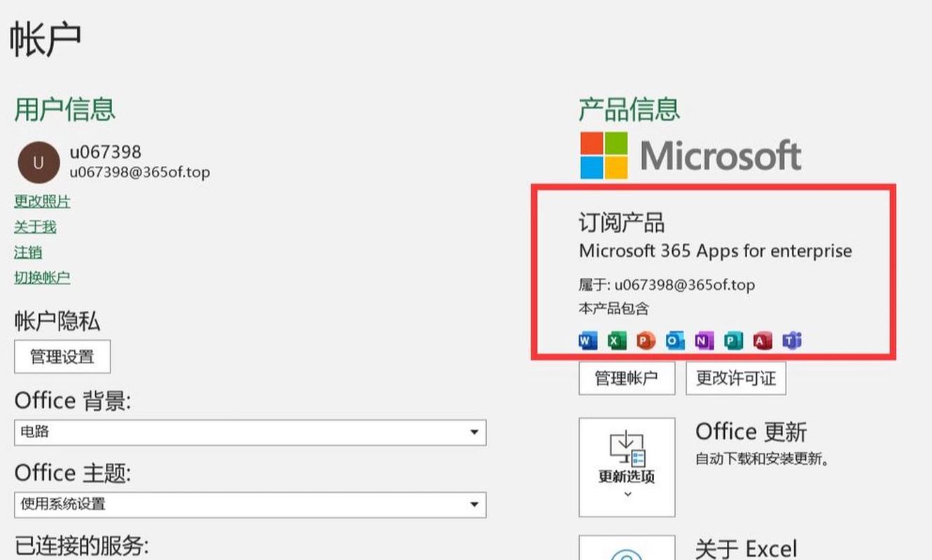The image size is (932, 560).
Task: Click the 产品信息 heading
Action: click(630, 110)
